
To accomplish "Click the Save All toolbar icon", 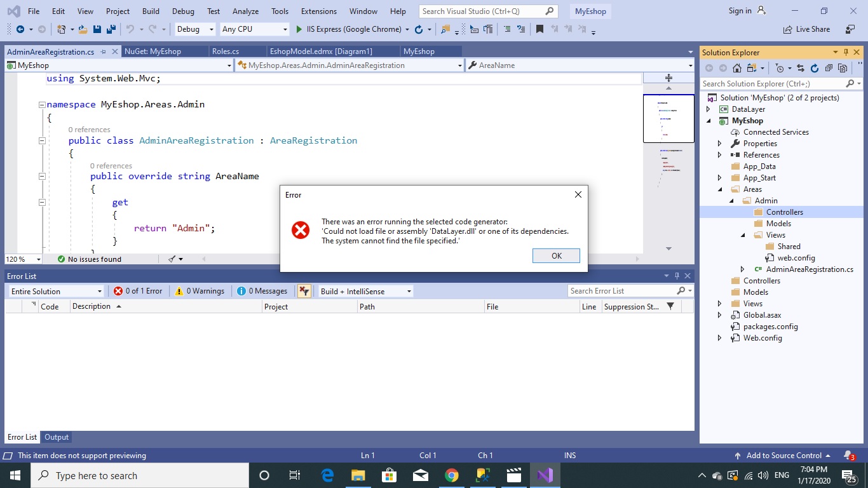I will click(111, 29).
